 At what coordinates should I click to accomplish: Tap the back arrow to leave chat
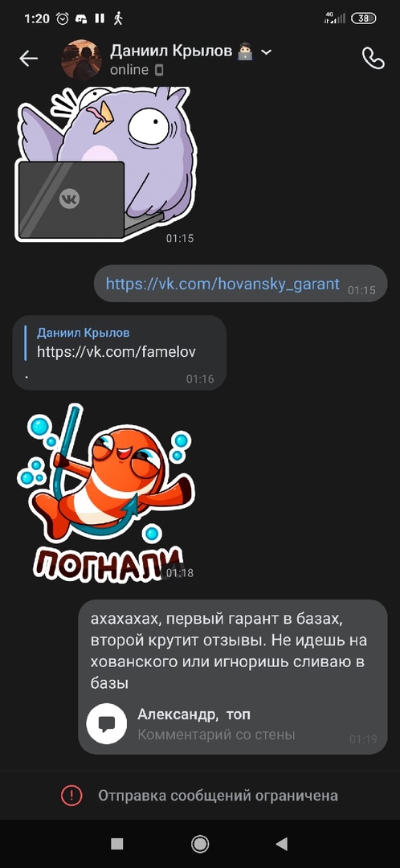(28, 59)
